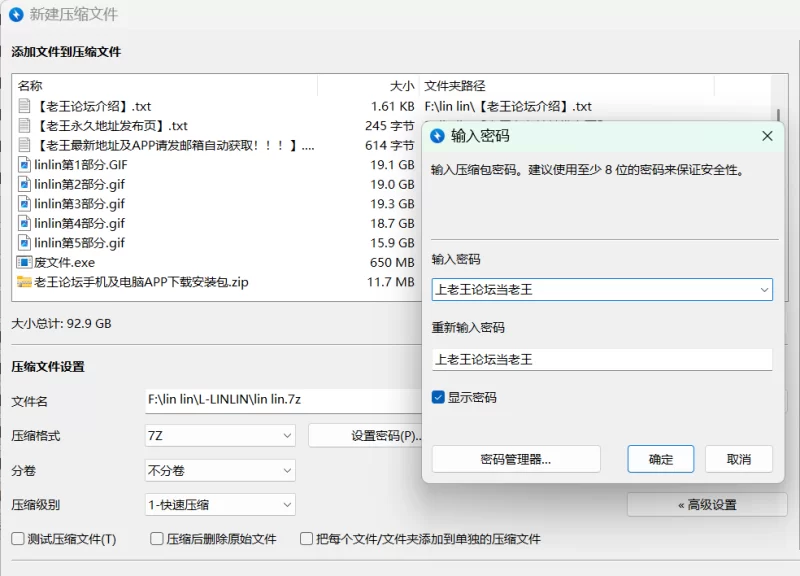Click the image icon of linlin第1部分.GIF
Viewport: 800px width, 576px height.
pyautogui.click(x=24, y=164)
